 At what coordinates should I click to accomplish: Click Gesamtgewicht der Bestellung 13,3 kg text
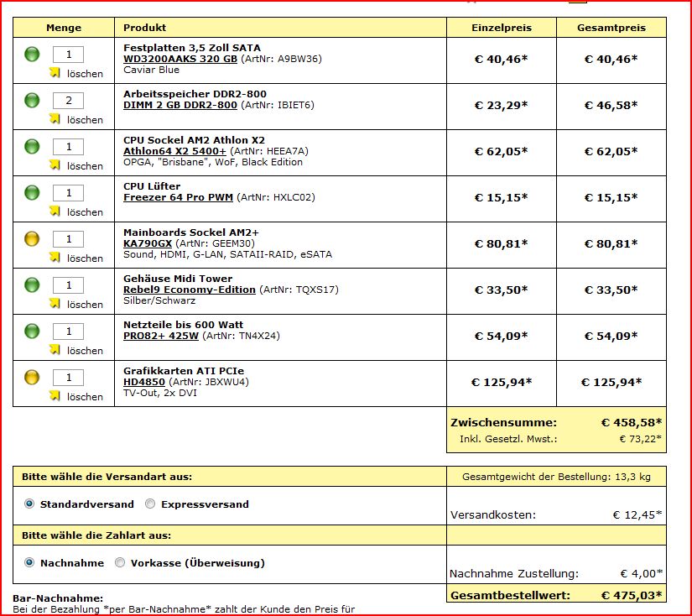pos(556,477)
